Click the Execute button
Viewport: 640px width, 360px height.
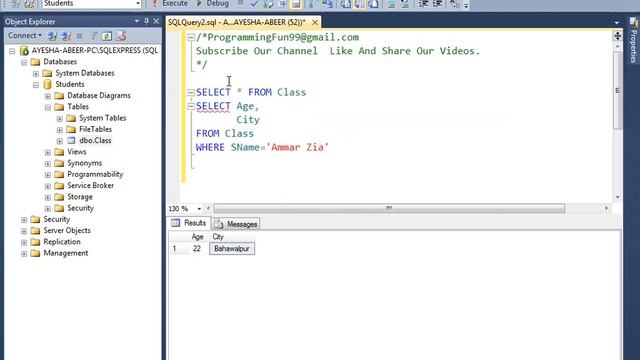pos(170,4)
